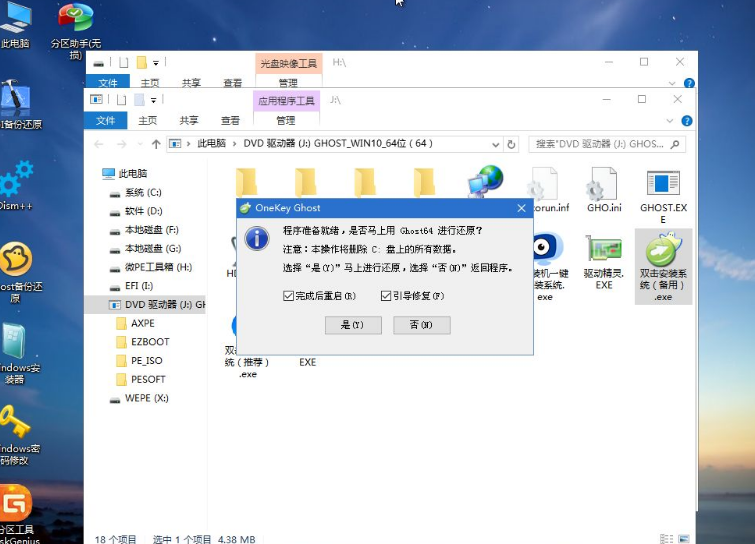Screen dimensions: 755x544
Task: Expand ribbon in H:\ window
Action: point(672,83)
